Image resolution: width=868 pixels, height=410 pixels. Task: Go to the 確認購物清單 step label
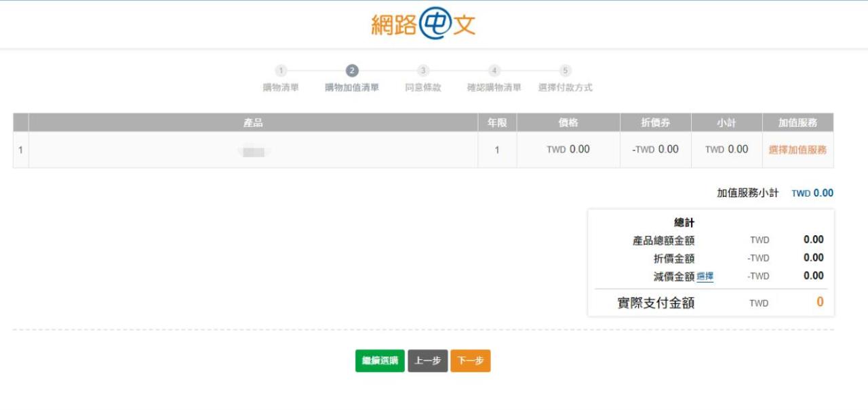pyautogui.click(x=494, y=87)
